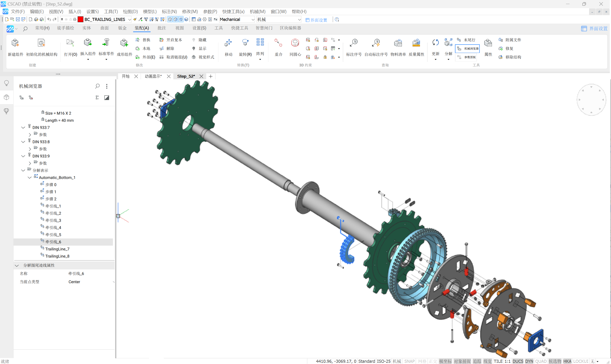Viewport: 611px width, 364px height.
Task: Toggle 极坐标 polar tracking
Action: 445,361
